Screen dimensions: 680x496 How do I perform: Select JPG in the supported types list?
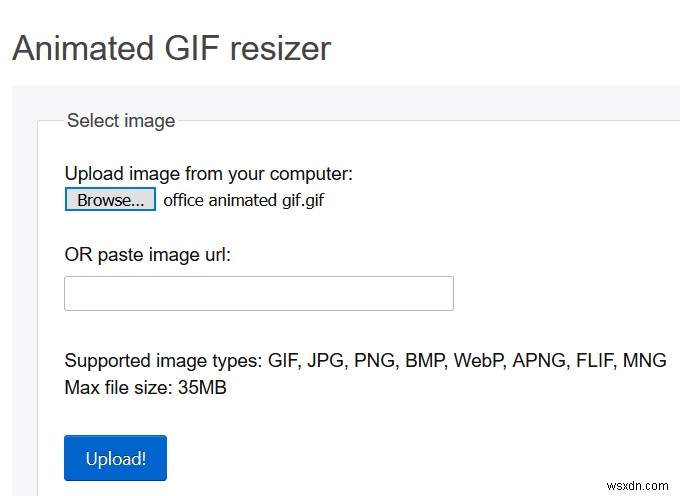point(325,361)
